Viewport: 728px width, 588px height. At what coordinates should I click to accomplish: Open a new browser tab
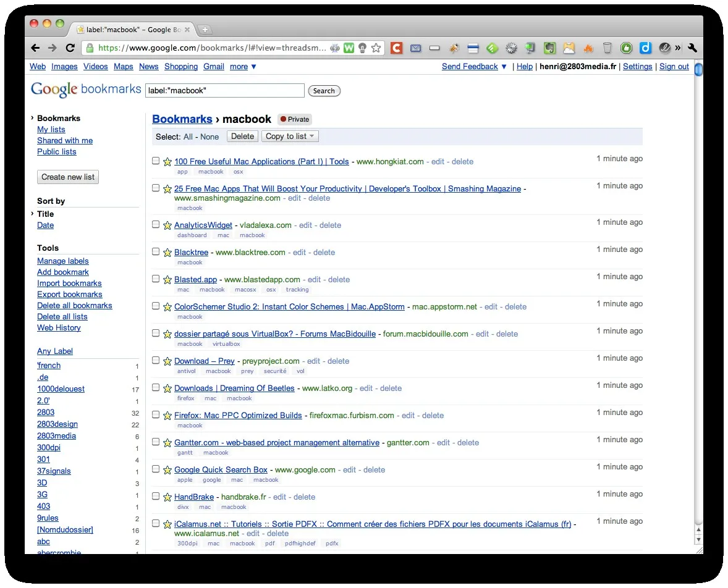point(205,30)
